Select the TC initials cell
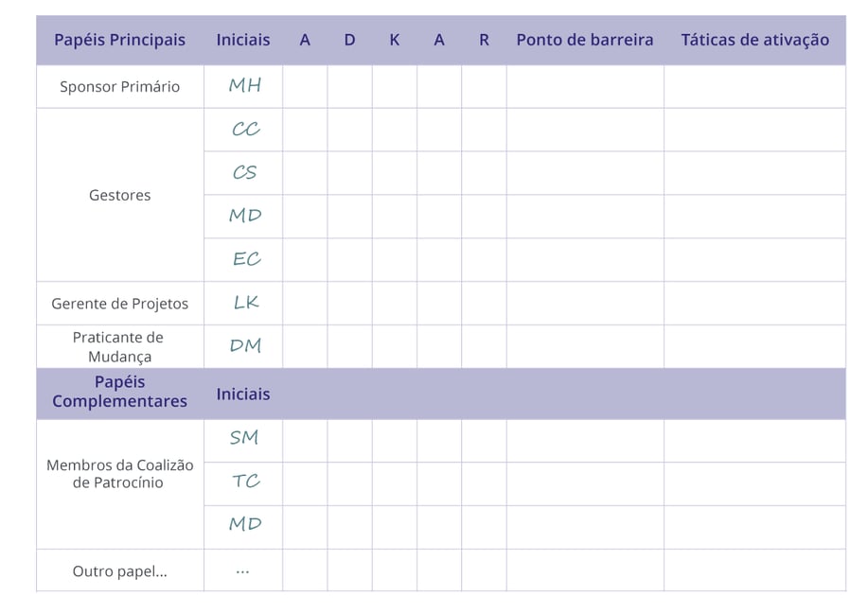The image size is (868, 613). (x=244, y=482)
